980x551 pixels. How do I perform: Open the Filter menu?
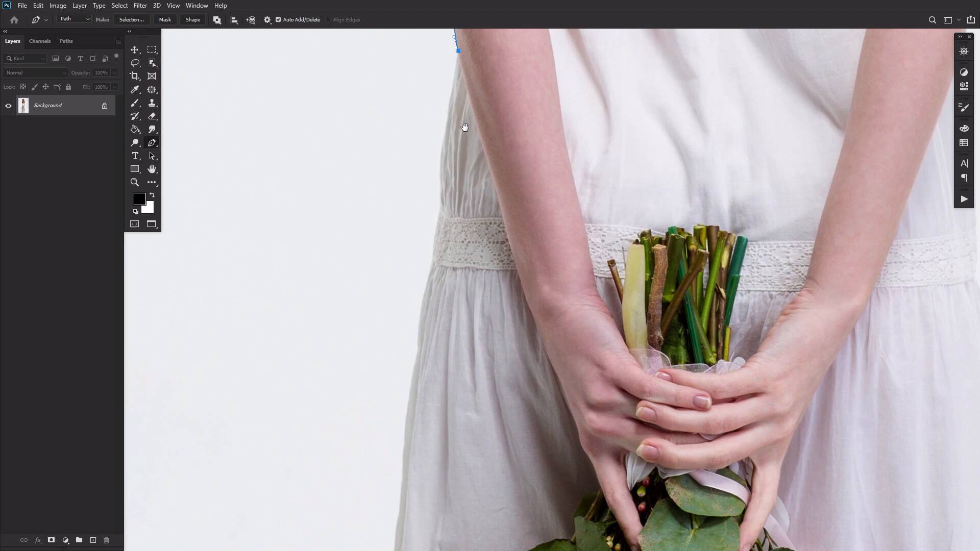(139, 6)
